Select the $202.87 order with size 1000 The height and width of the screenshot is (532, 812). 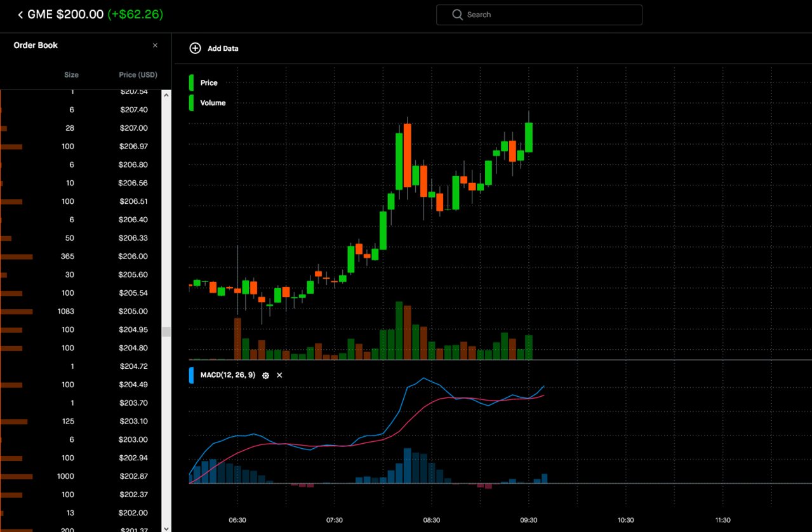(81, 477)
